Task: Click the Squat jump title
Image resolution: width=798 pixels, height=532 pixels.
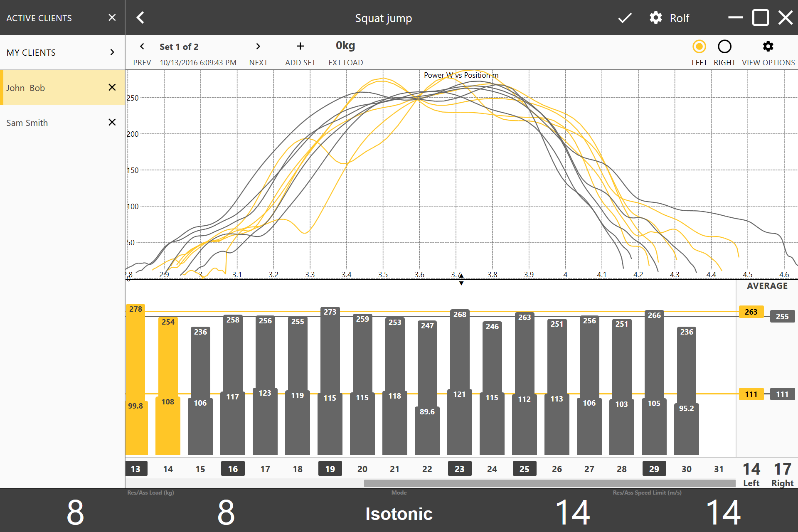Action: 383,18
